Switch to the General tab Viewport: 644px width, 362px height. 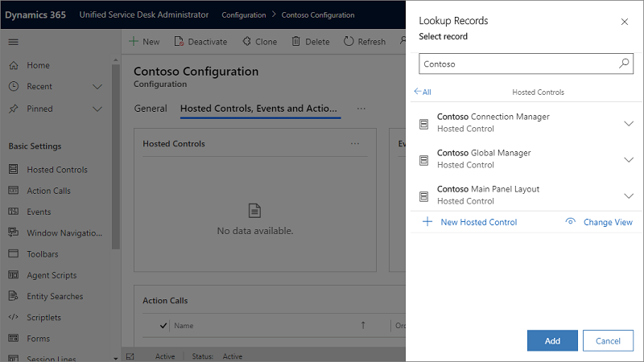click(x=151, y=109)
